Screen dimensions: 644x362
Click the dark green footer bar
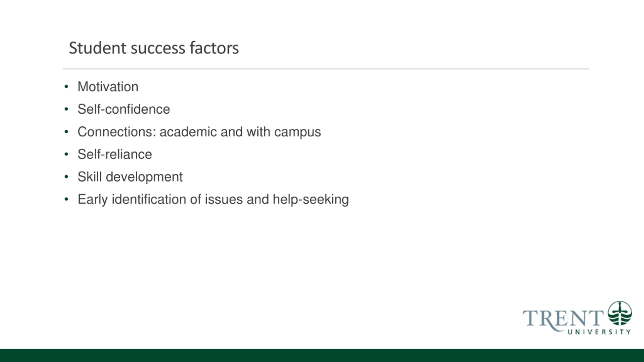tap(322, 355)
